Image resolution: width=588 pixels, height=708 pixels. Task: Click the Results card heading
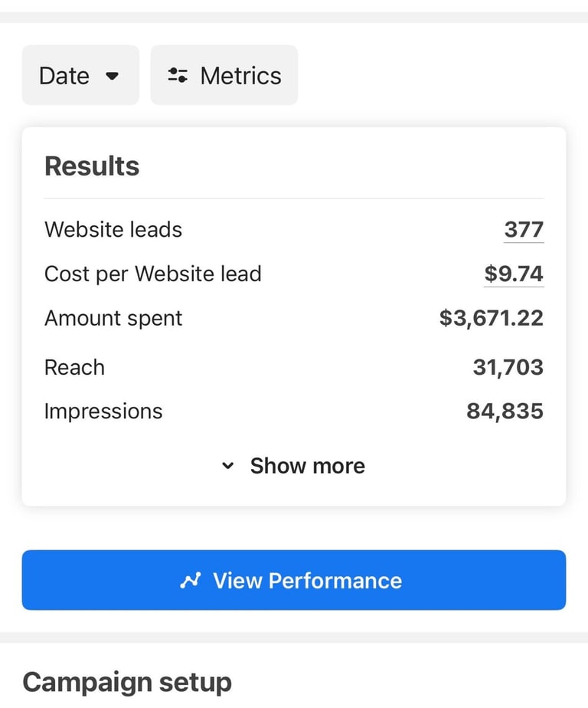92,166
